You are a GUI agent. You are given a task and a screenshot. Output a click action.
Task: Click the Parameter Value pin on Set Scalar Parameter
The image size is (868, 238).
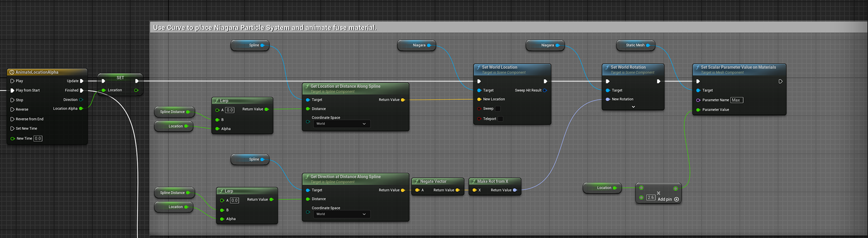click(698, 110)
